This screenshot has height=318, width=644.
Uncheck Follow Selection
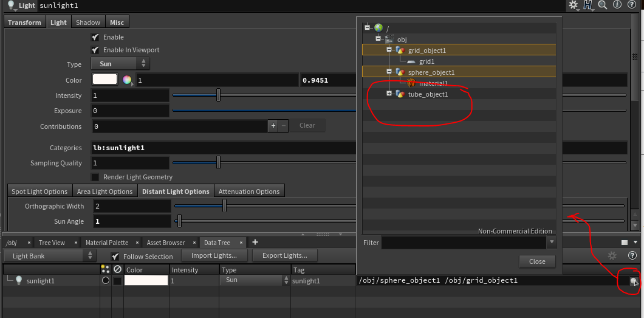tap(115, 257)
